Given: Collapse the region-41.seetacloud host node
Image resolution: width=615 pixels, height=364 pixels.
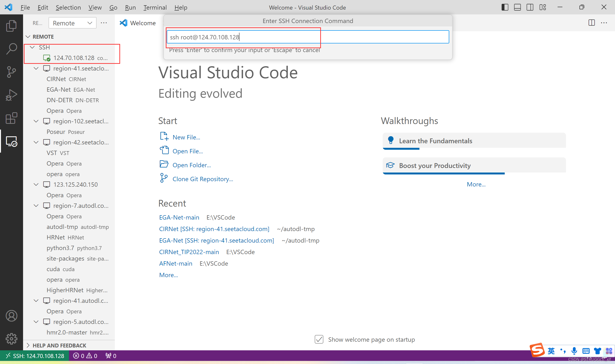Looking at the screenshot, I should tap(36, 68).
